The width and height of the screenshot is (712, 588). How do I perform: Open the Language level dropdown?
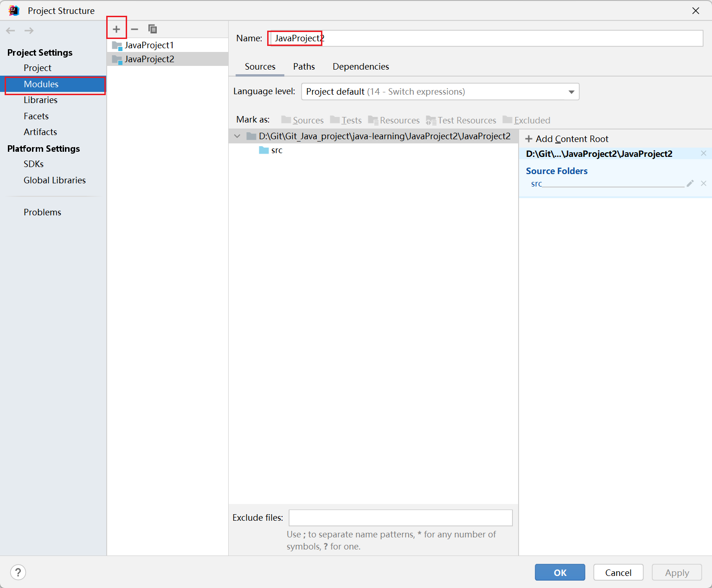point(440,91)
